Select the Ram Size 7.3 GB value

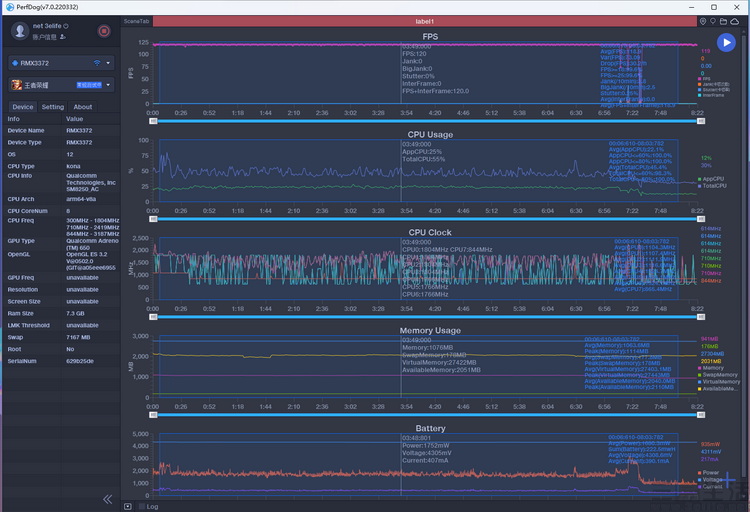pyautogui.click(x=75, y=313)
